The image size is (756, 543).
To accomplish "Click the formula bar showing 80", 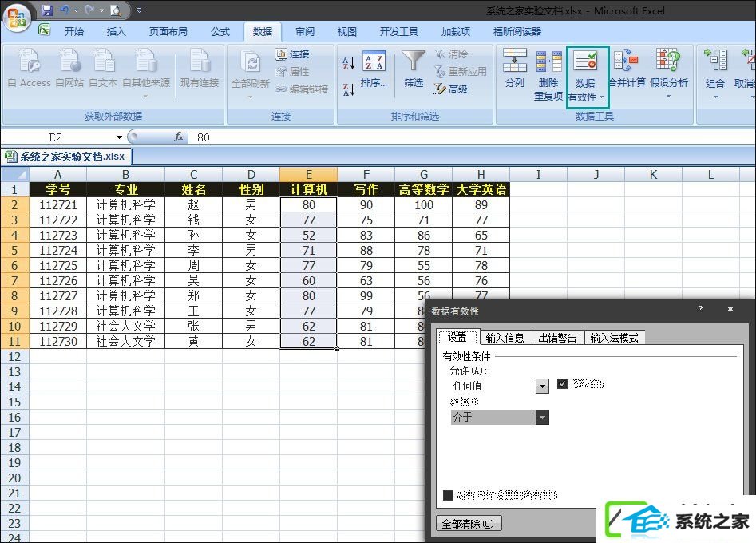I will coord(470,137).
